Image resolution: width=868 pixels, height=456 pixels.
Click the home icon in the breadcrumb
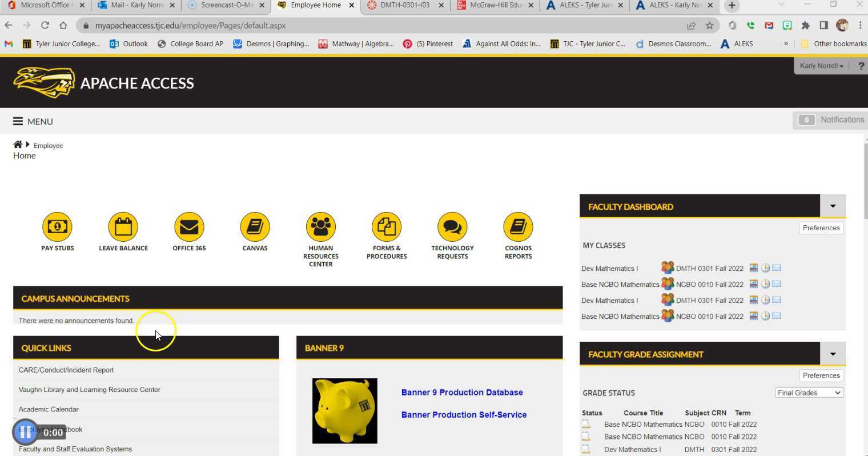[x=18, y=145]
